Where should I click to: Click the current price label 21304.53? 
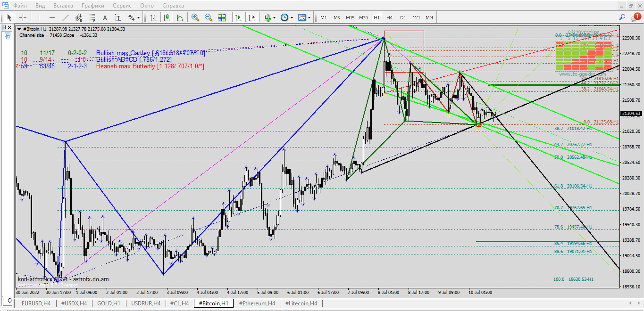tap(631, 114)
